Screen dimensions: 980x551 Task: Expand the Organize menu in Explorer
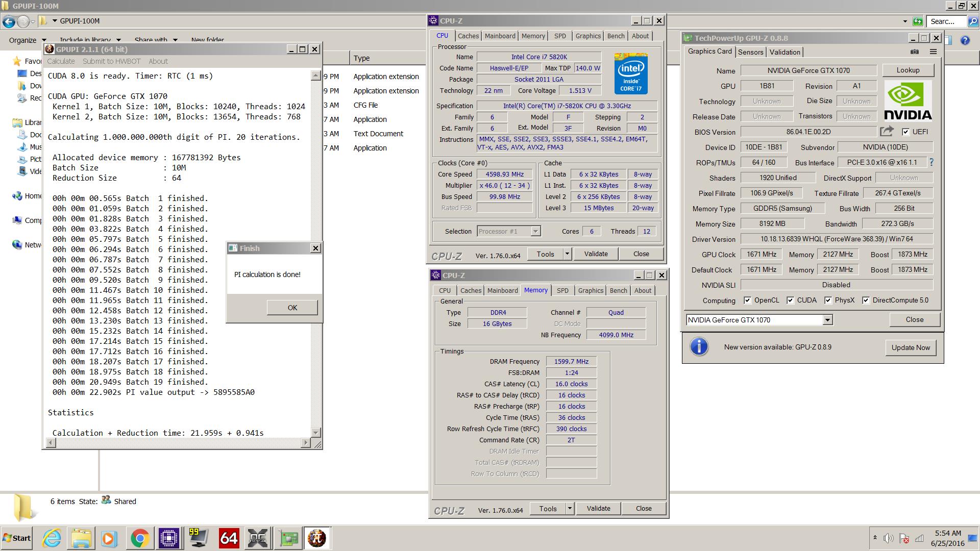[28, 40]
